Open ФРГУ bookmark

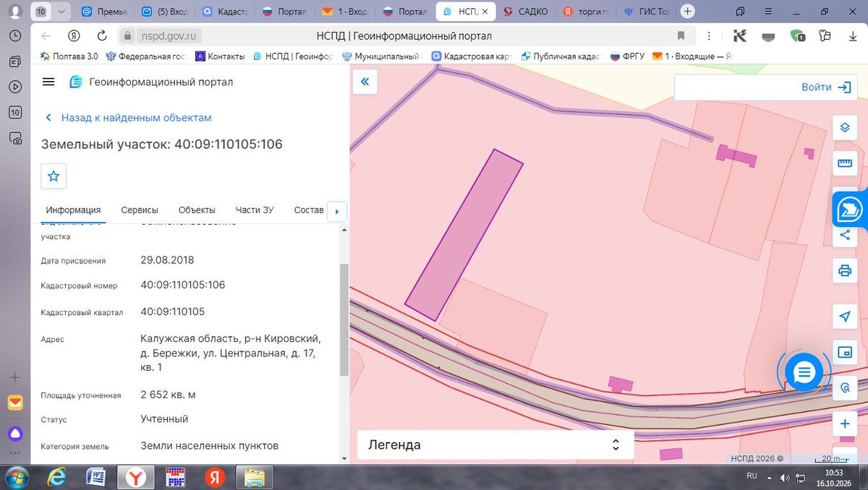click(x=628, y=56)
